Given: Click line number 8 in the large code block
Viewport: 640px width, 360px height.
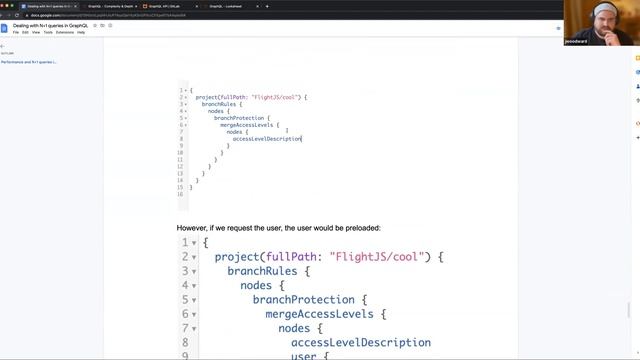Looking at the screenshot, I should [185, 342].
